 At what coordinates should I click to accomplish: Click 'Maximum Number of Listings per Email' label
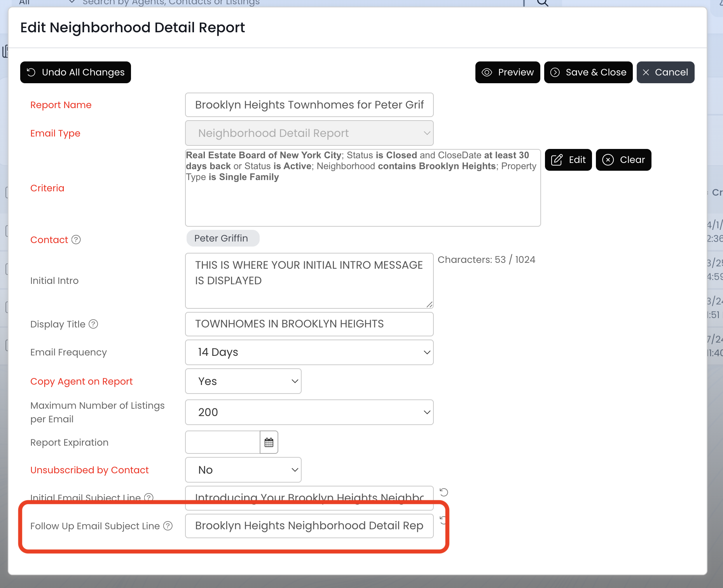(98, 412)
